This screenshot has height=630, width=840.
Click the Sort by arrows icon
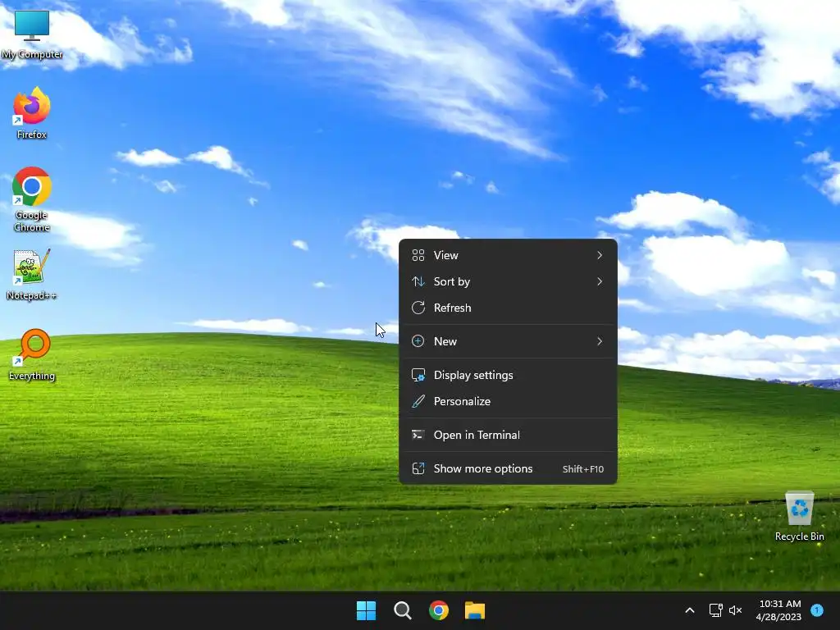point(418,281)
